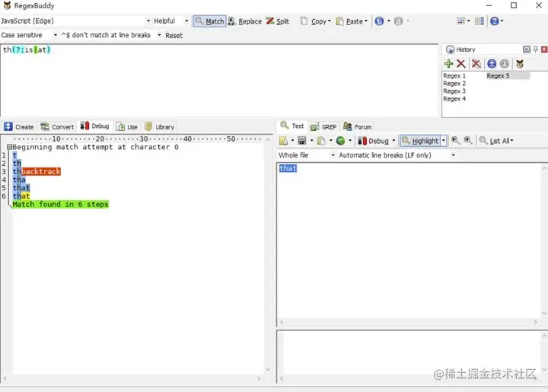Click the Test panel paste clipboard icon
Image resolution: width=548 pixels, height=392 pixels.
(x=321, y=141)
